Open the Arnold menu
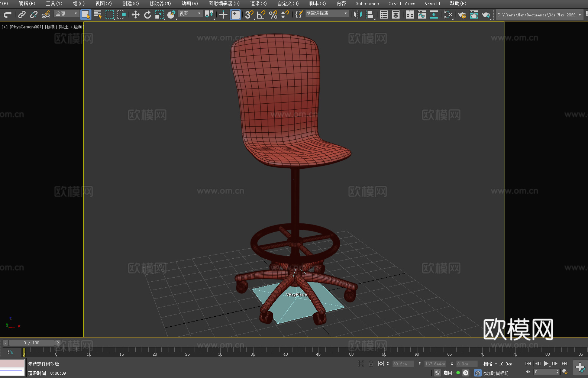 point(432,3)
